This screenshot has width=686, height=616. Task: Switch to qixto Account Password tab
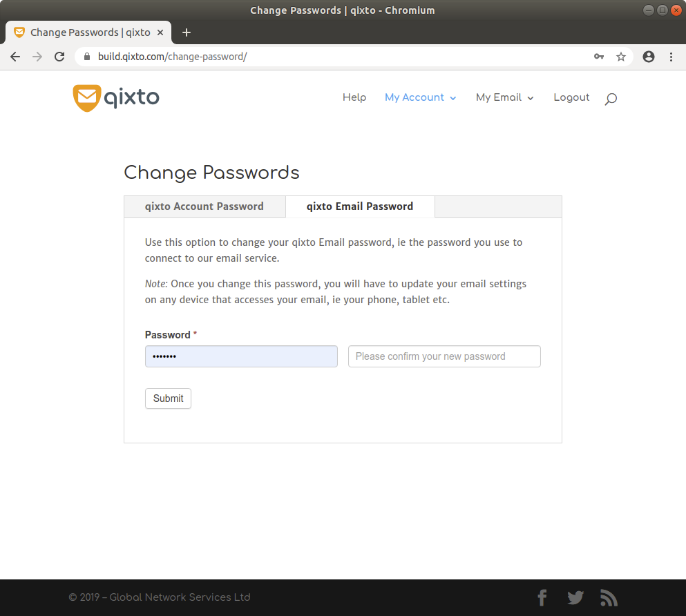pos(204,206)
